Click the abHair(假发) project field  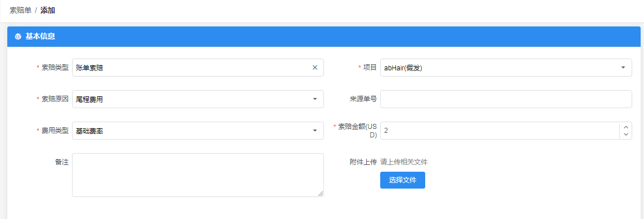click(506, 68)
